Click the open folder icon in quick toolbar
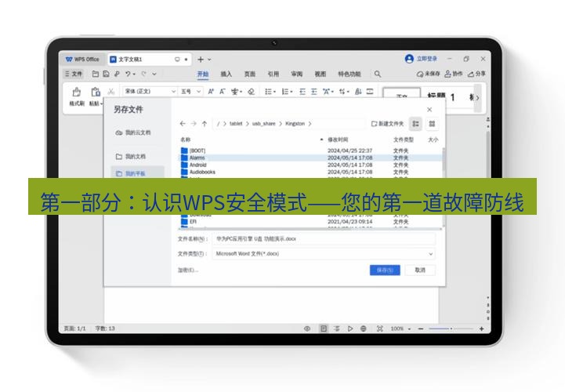This screenshot has width=565, height=392. (96, 74)
